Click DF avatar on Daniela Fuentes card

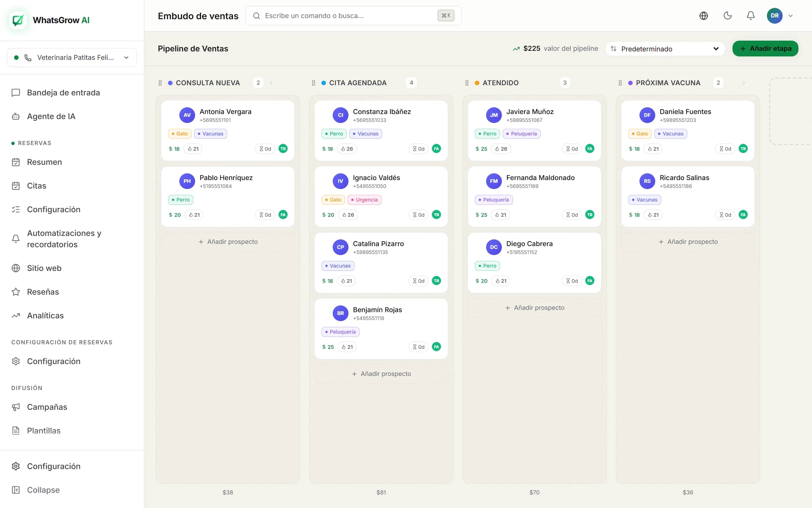tap(647, 115)
